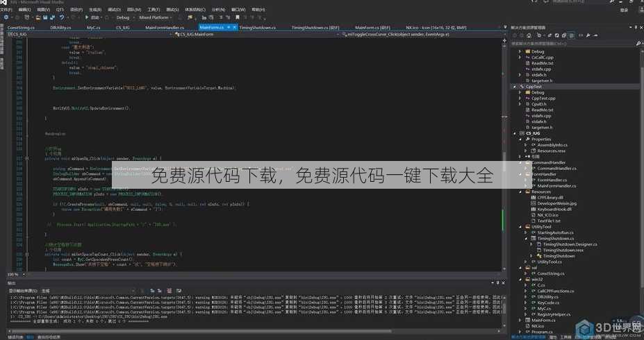Viewport: 644px width, 340px height.
Task: Select UtilityTool.cs file
Action: click(550, 262)
